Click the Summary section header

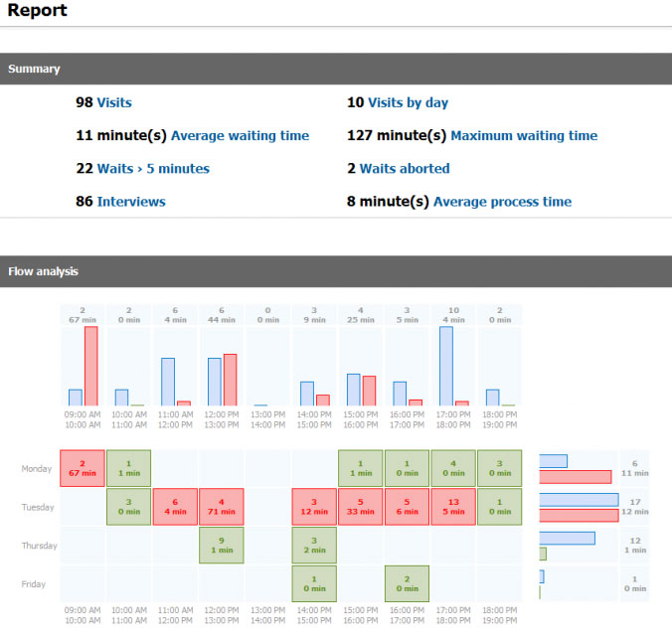pos(336,70)
